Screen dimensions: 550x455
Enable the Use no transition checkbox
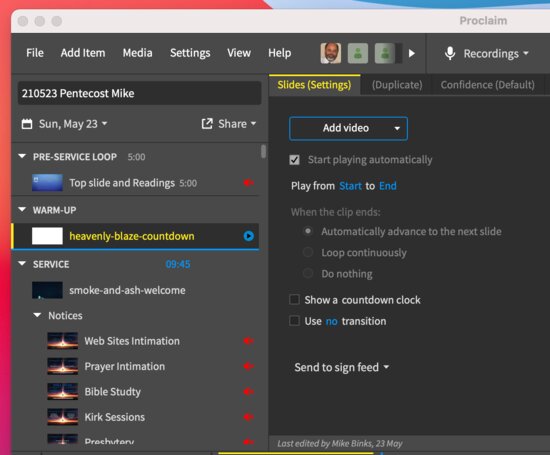click(x=294, y=321)
